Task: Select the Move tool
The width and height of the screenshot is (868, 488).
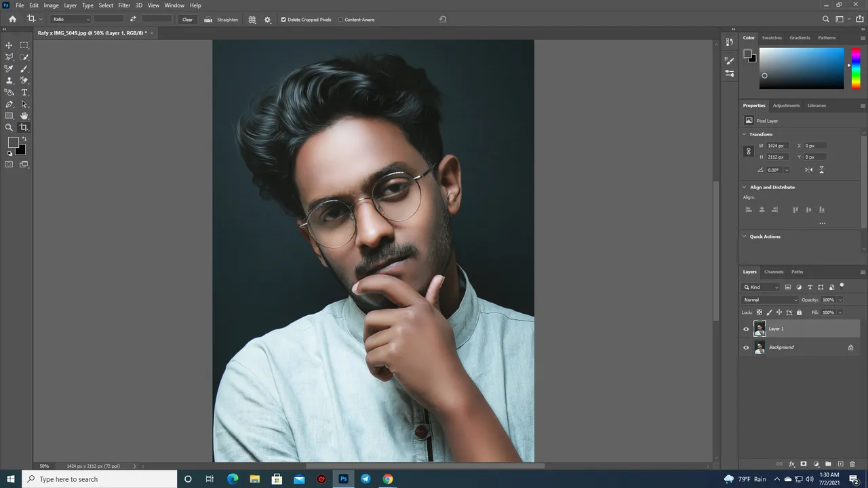Action: 9,45
